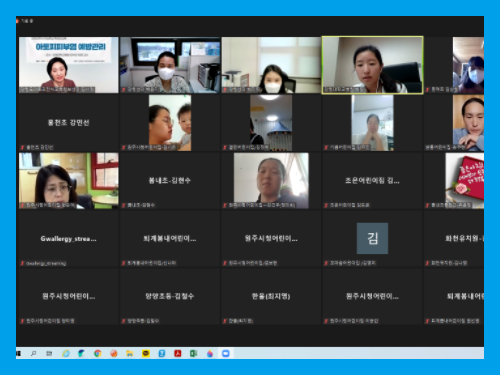Select the 조은어린이집 participant tile
The image size is (500, 375).
click(x=372, y=181)
